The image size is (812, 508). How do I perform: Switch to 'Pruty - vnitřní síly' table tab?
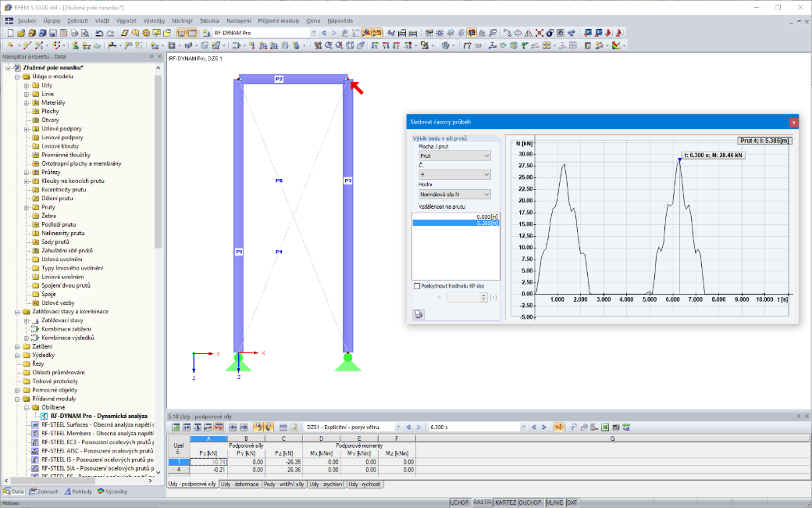pyautogui.click(x=283, y=484)
